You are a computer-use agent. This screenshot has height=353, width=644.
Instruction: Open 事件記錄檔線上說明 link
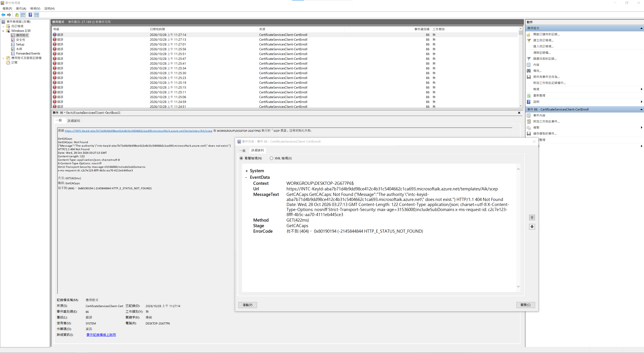[101, 335]
